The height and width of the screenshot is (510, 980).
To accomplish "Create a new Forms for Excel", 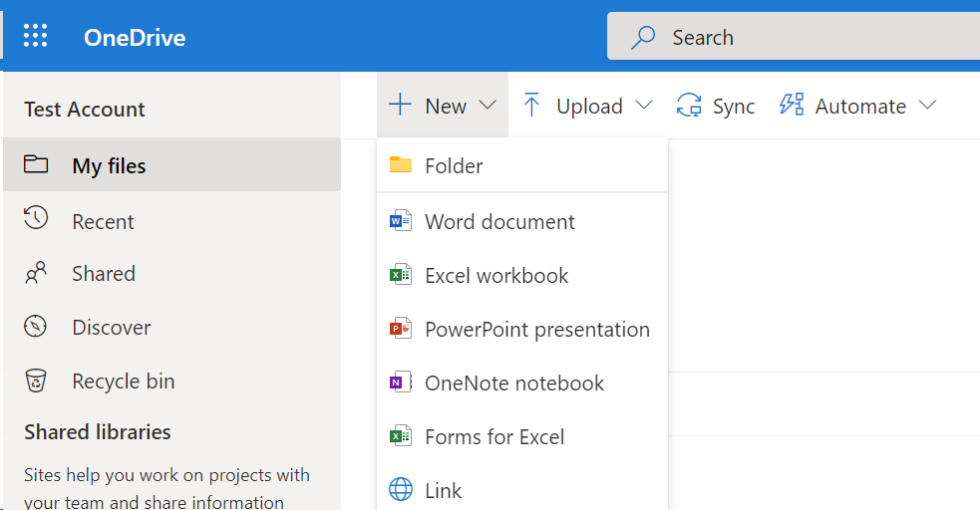I will click(x=522, y=436).
